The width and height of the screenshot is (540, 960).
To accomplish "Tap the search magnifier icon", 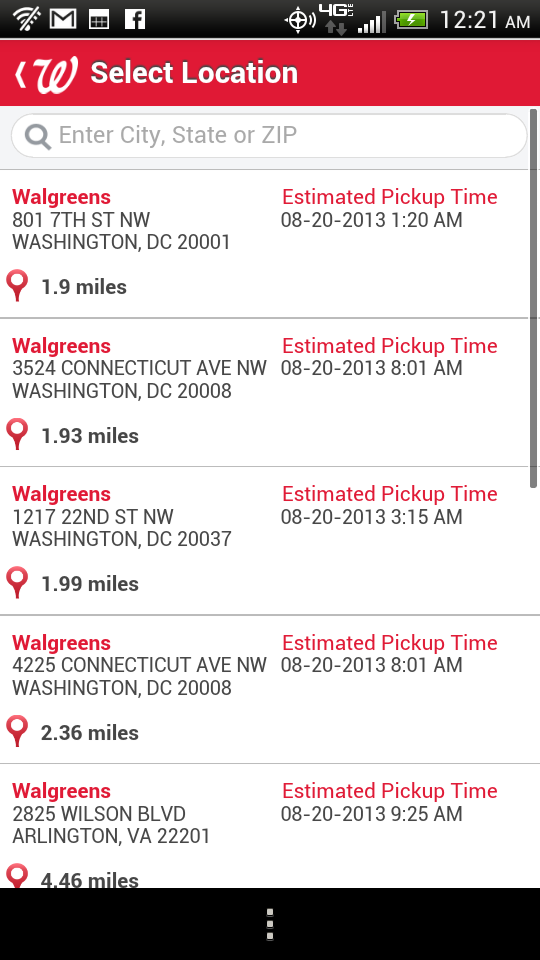I will click(x=37, y=136).
